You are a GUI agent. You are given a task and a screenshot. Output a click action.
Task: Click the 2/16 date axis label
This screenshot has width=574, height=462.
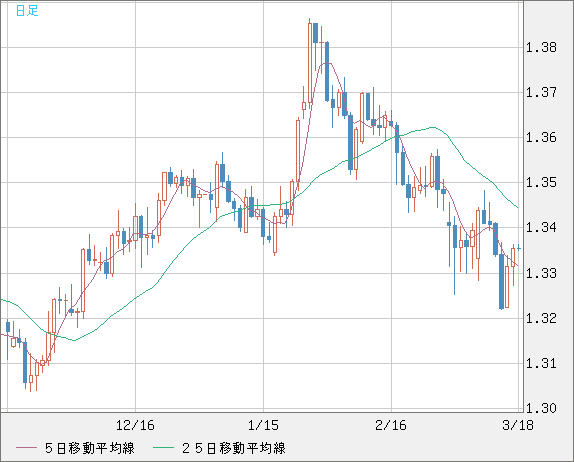coord(391,425)
